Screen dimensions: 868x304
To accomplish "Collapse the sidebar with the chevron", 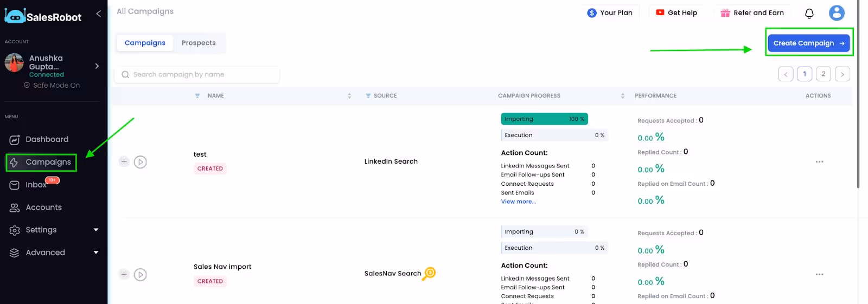I will 98,14.
